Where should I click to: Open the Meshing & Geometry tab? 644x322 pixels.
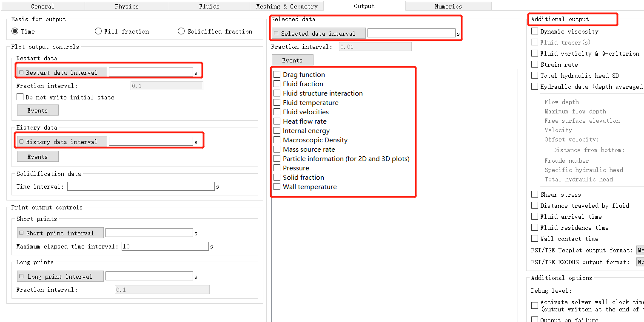pos(287,6)
